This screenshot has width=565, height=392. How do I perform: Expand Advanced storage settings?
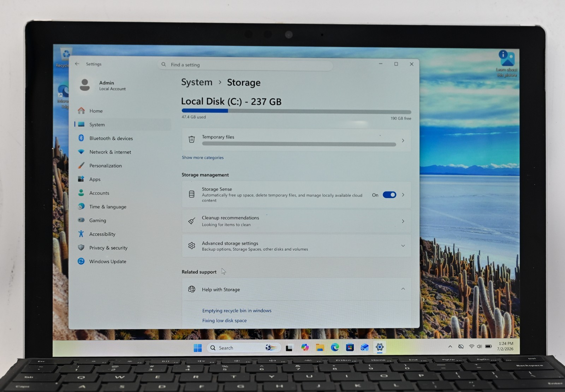tap(403, 246)
